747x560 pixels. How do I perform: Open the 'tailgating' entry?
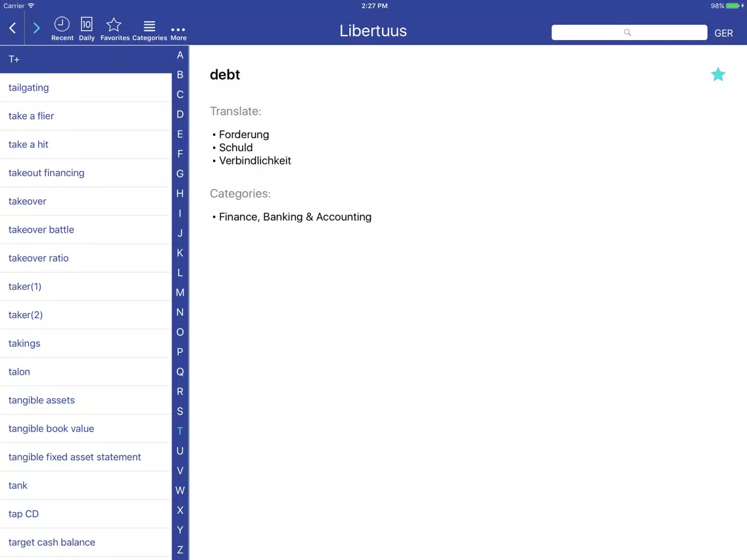(85, 87)
